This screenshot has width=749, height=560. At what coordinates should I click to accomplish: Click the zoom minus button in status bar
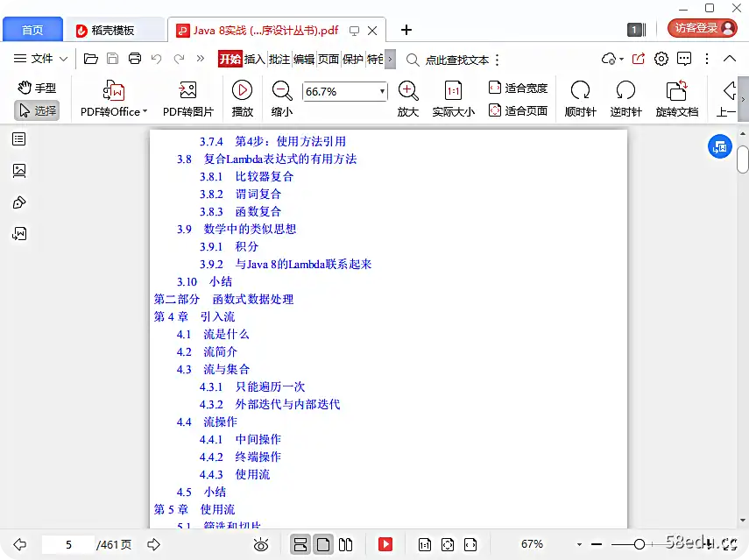[x=597, y=544]
